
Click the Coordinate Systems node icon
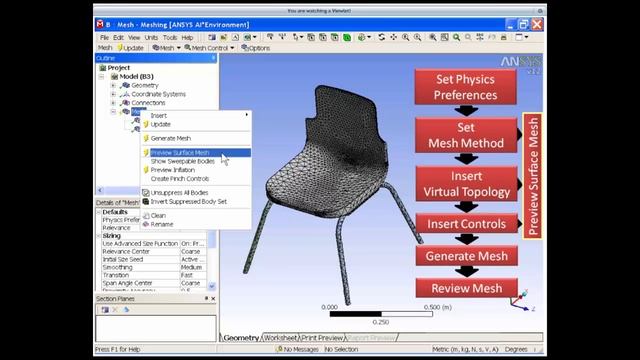(x=126, y=94)
